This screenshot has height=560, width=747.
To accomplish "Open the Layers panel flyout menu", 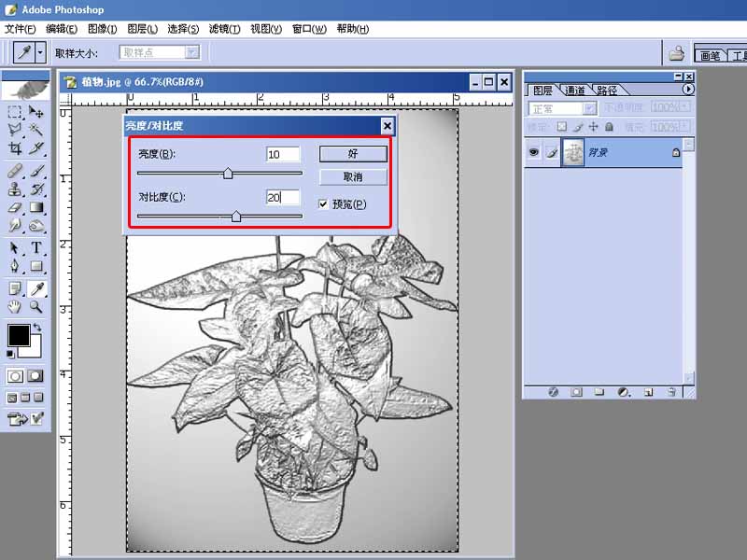I will tap(688, 90).
